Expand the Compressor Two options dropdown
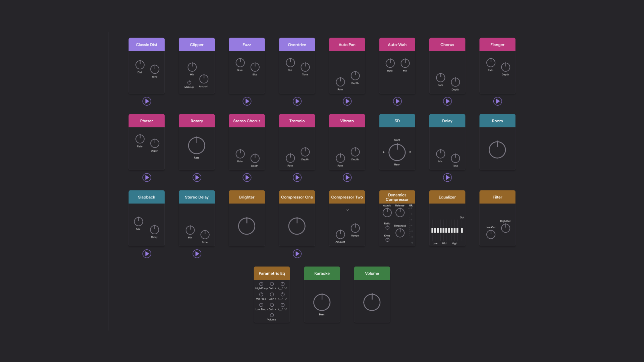Viewport: 644px width, 362px height. (x=347, y=210)
